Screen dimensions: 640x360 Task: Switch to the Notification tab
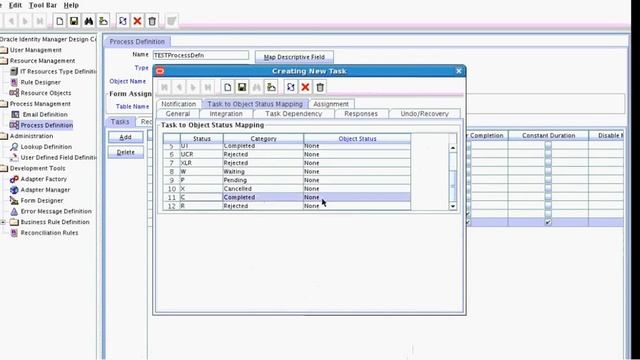click(x=179, y=104)
